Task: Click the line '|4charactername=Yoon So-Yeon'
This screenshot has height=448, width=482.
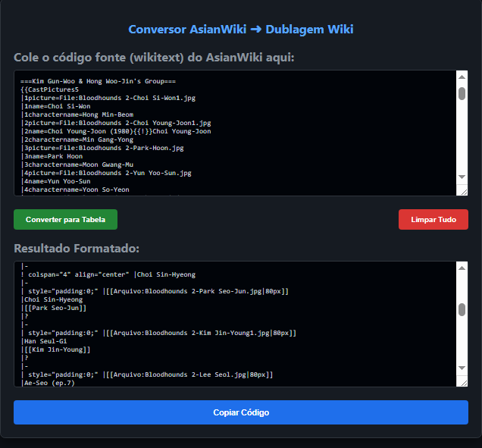Action: 75,189
